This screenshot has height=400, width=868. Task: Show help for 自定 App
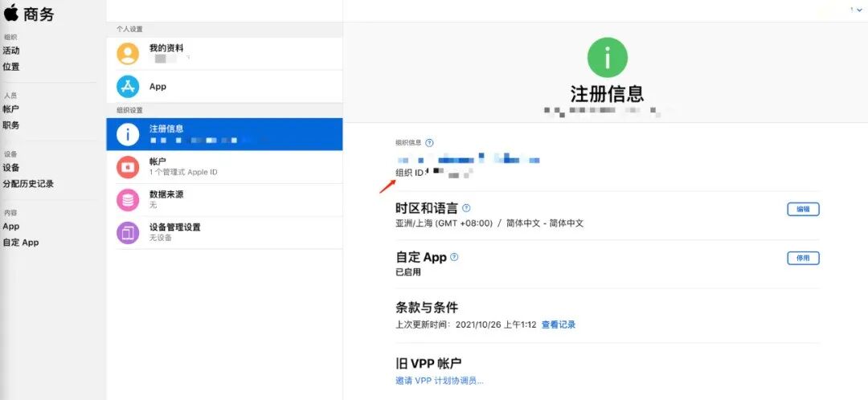click(x=454, y=257)
